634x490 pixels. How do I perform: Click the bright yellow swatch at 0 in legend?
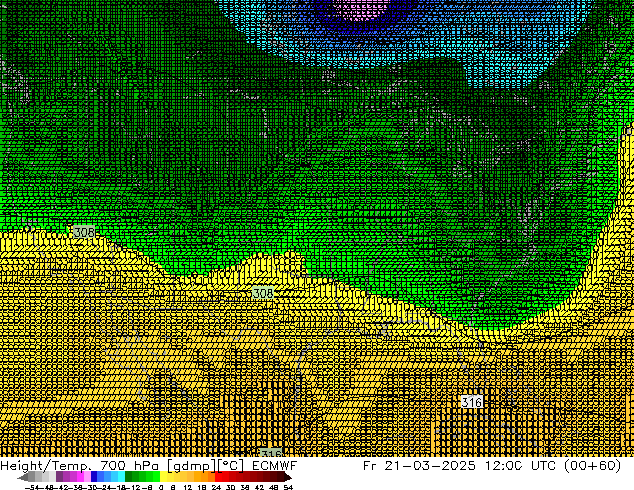[164, 476]
